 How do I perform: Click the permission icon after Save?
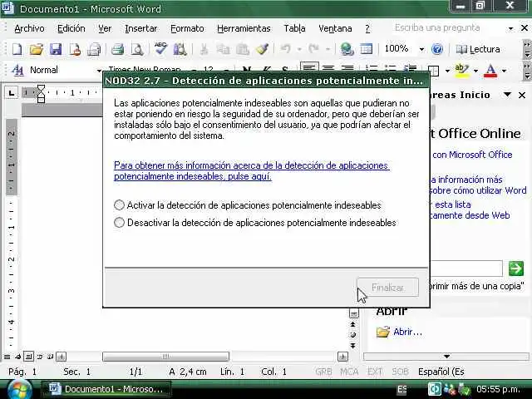click(75, 50)
